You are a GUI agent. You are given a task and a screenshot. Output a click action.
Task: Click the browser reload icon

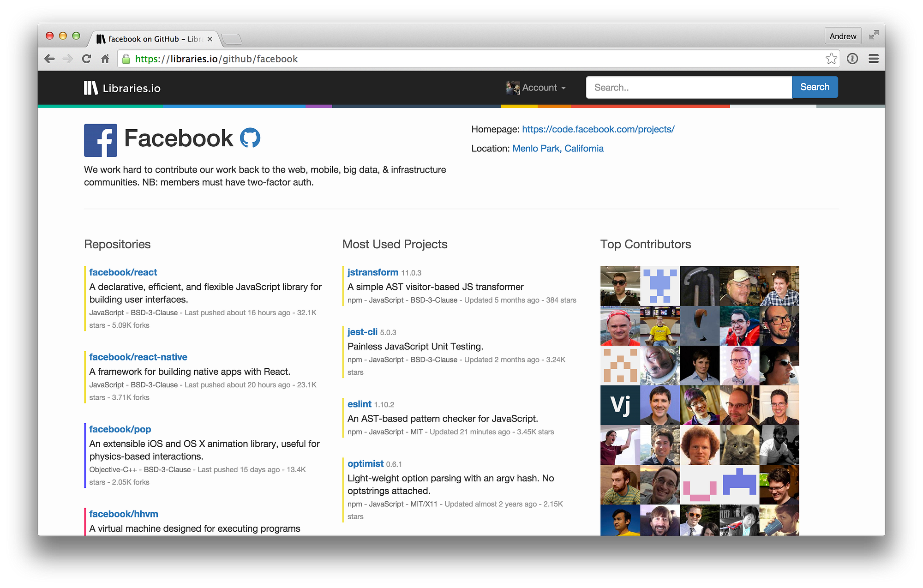pyautogui.click(x=86, y=59)
